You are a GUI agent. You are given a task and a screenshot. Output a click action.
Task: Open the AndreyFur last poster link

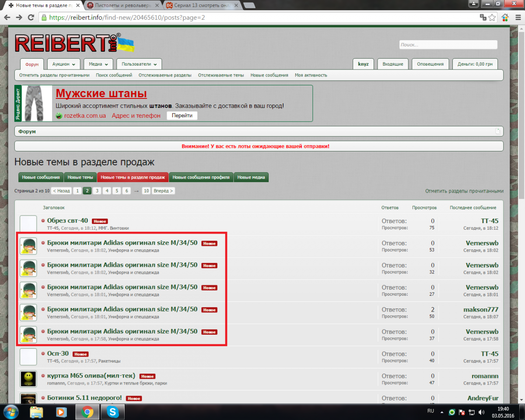coord(482,398)
